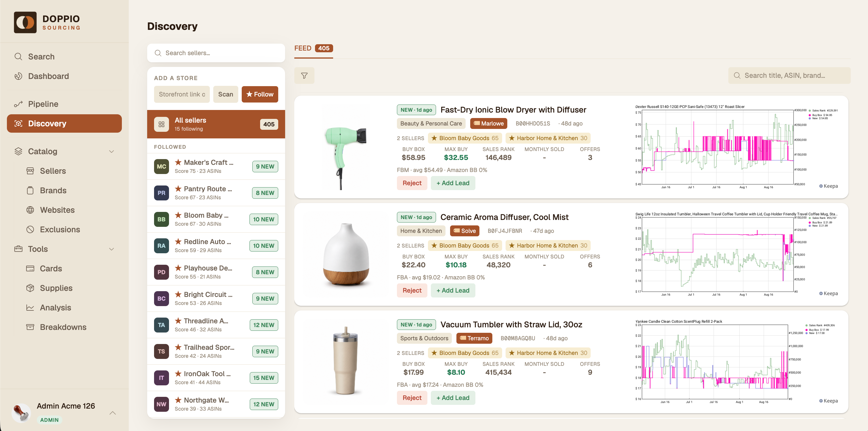The image size is (868, 431).
Task: Open the blow dryer Keepa chart
Action: tap(736, 147)
